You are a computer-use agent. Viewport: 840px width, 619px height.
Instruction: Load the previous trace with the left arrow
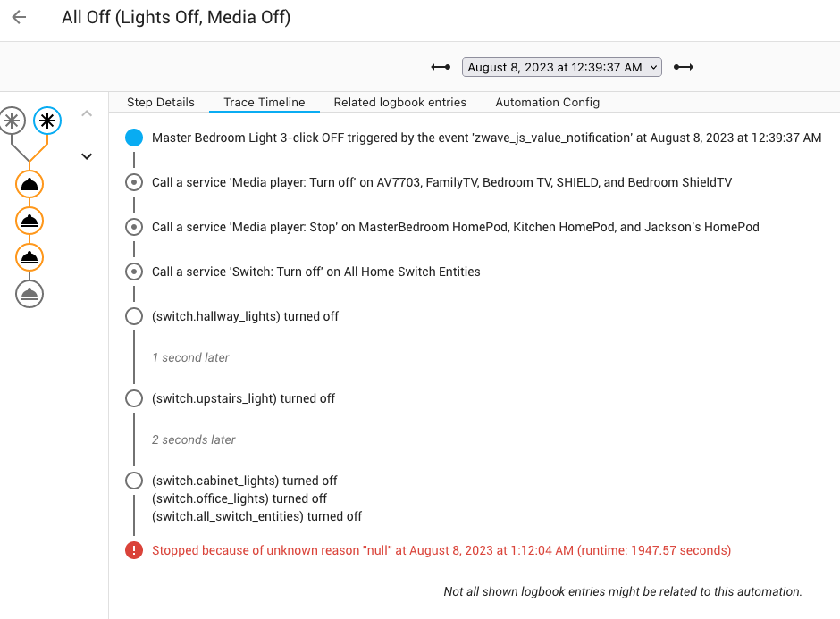[440, 66]
